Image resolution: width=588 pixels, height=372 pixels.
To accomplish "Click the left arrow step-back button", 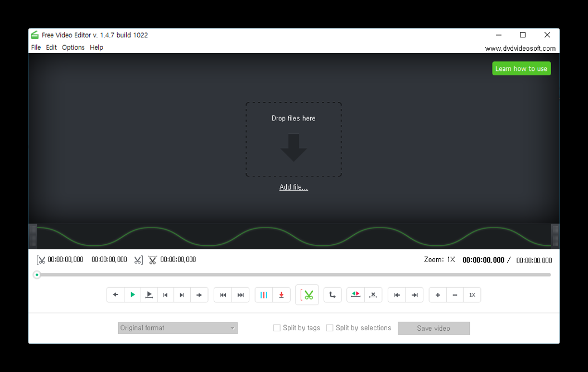I will pos(115,294).
